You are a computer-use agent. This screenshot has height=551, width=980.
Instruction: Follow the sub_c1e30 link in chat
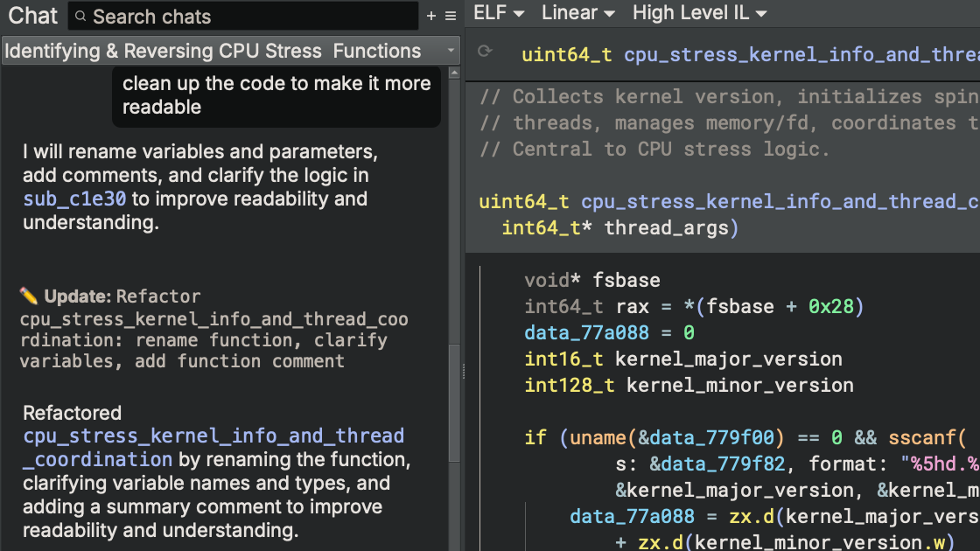pos(74,199)
